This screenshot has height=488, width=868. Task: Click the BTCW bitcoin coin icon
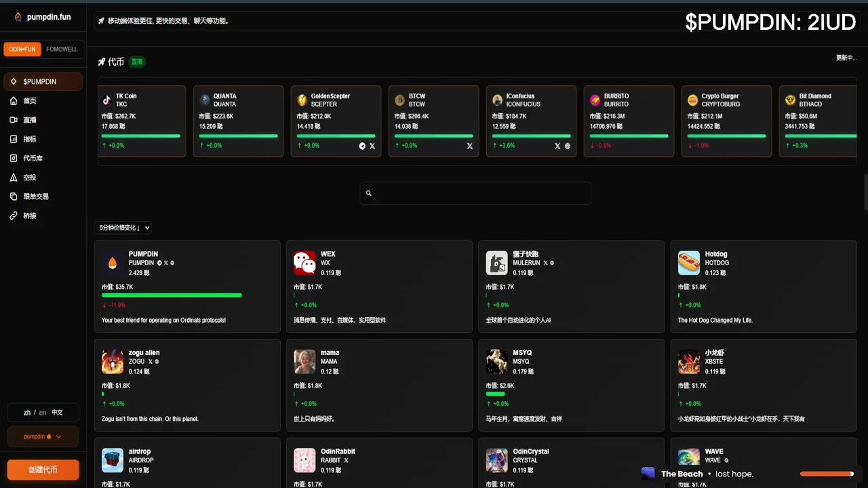tap(400, 100)
